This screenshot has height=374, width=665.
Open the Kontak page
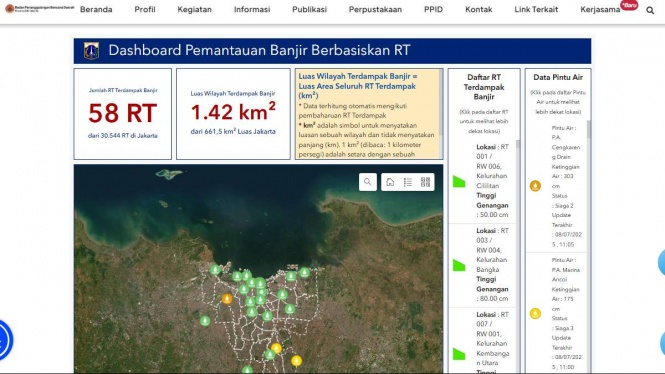pos(479,9)
